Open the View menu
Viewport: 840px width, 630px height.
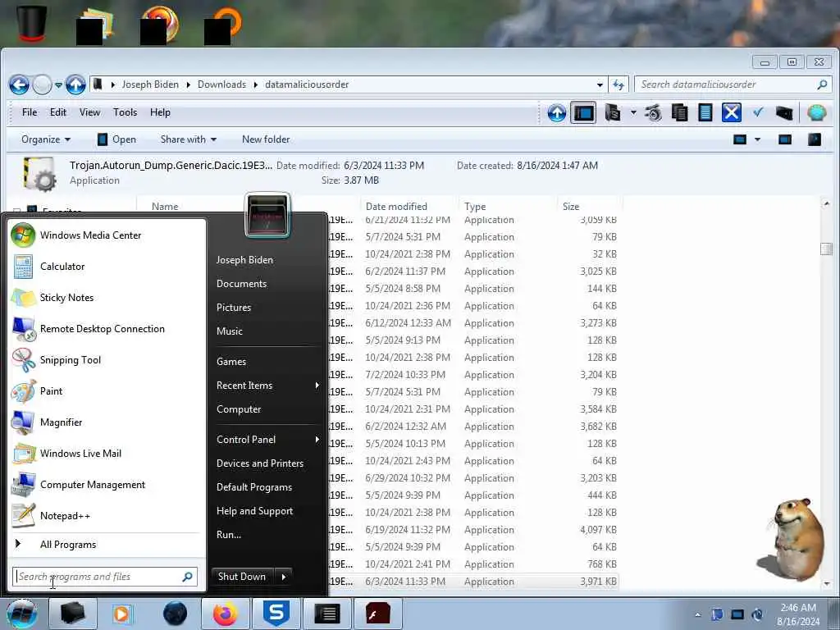pyautogui.click(x=89, y=112)
